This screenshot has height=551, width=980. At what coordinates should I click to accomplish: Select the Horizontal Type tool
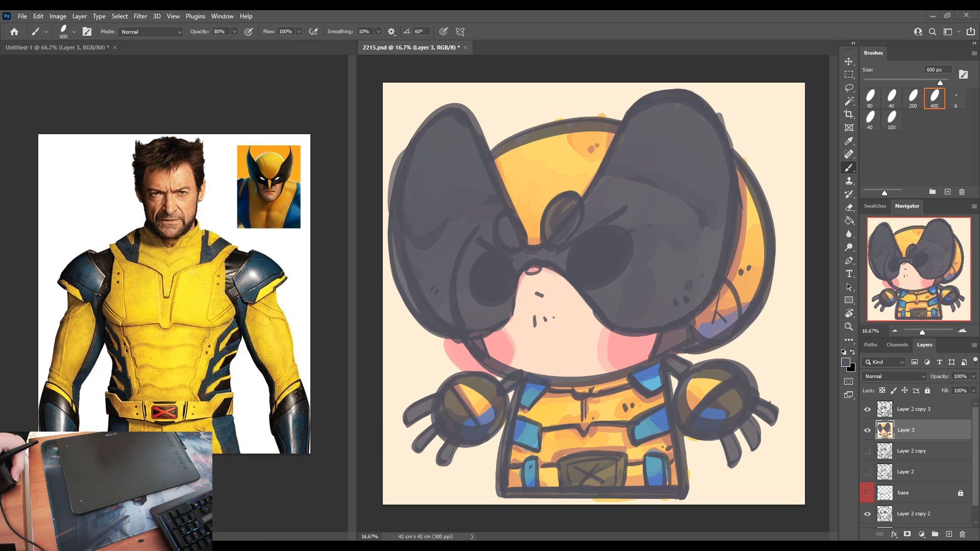tap(849, 273)
